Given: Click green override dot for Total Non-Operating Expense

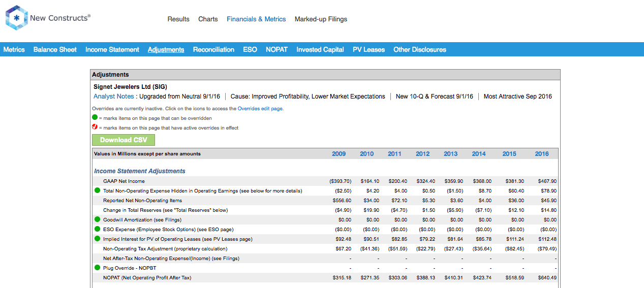Looking at the screenshot, I should point(97,190).
